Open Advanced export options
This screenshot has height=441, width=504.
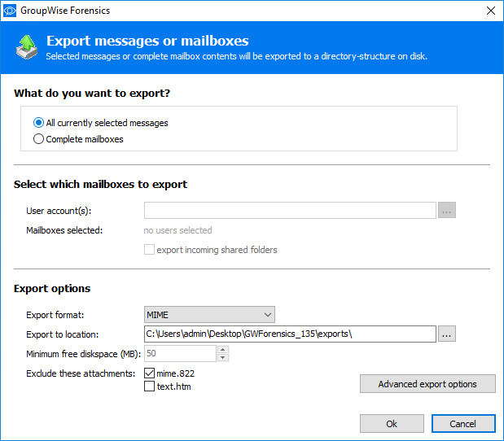tap(427, 384)
